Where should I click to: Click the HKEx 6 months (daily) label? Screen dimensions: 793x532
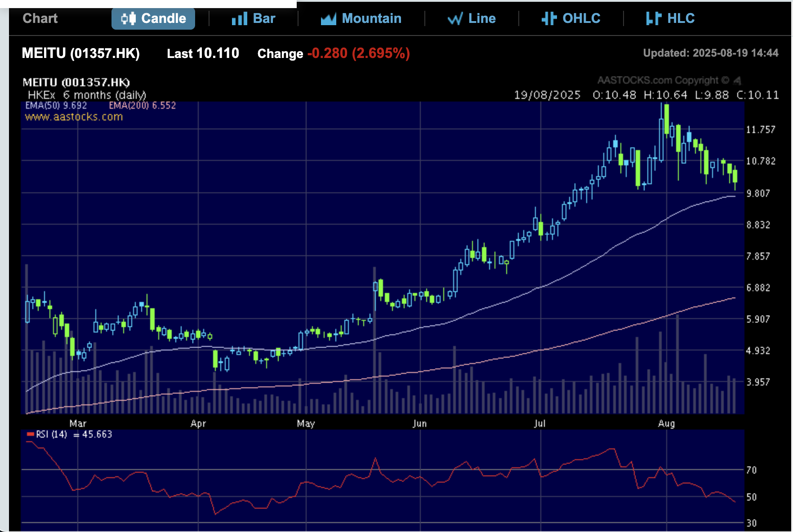(x=87, y=95)
